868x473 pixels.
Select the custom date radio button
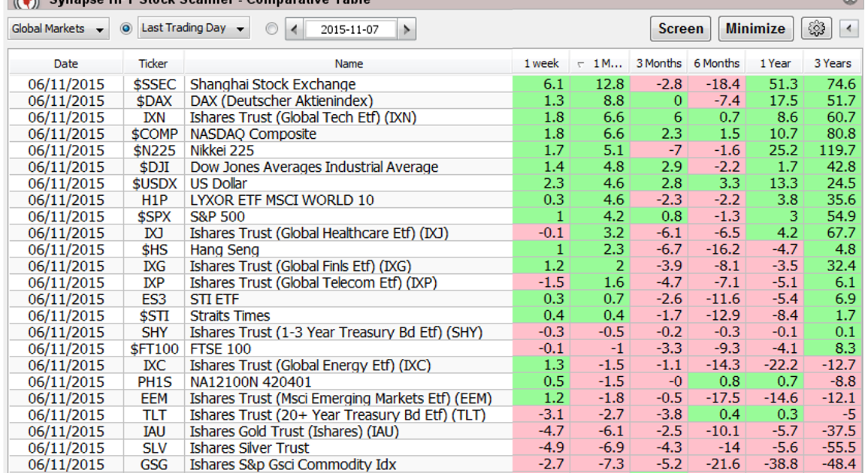pyautogui.click(x=272, y=29)
